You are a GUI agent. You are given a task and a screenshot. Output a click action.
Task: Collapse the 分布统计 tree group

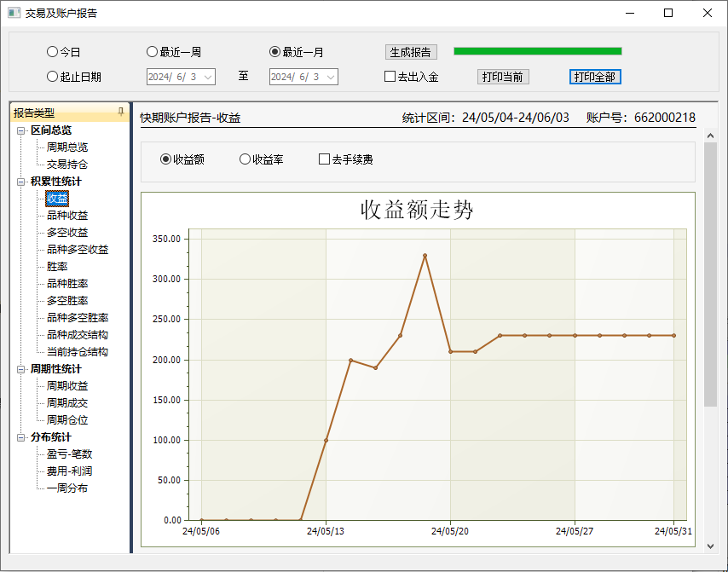pyautogui.click(x=21, y=437)
